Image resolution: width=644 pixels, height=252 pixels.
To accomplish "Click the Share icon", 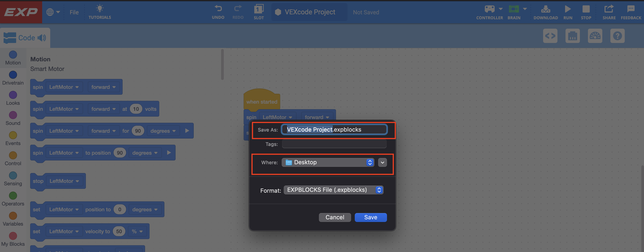I will pyautogui.click(x=609, y=9).
